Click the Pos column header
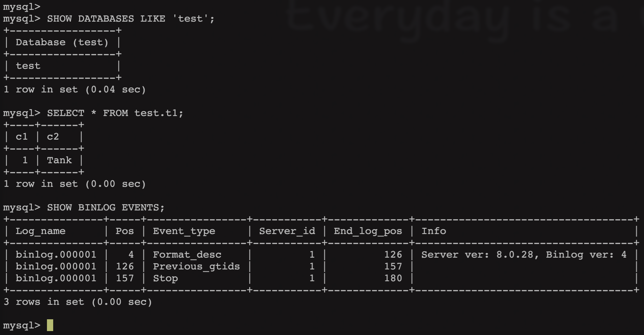Image resolution: width=644 pixels, height=335 pixels. 125,231
